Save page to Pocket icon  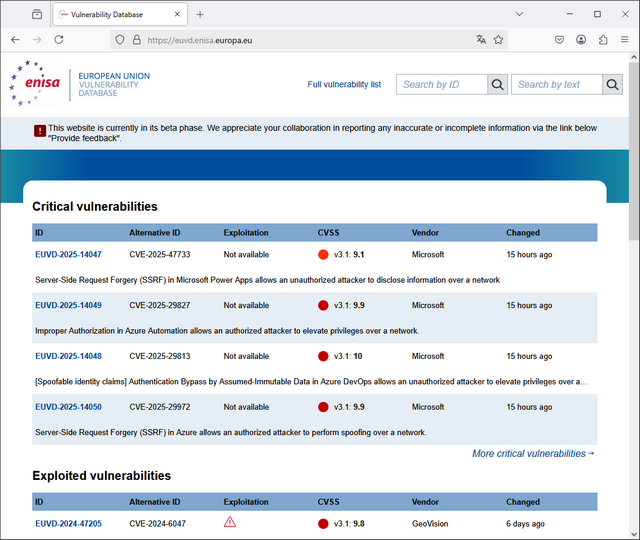[559, 40]
